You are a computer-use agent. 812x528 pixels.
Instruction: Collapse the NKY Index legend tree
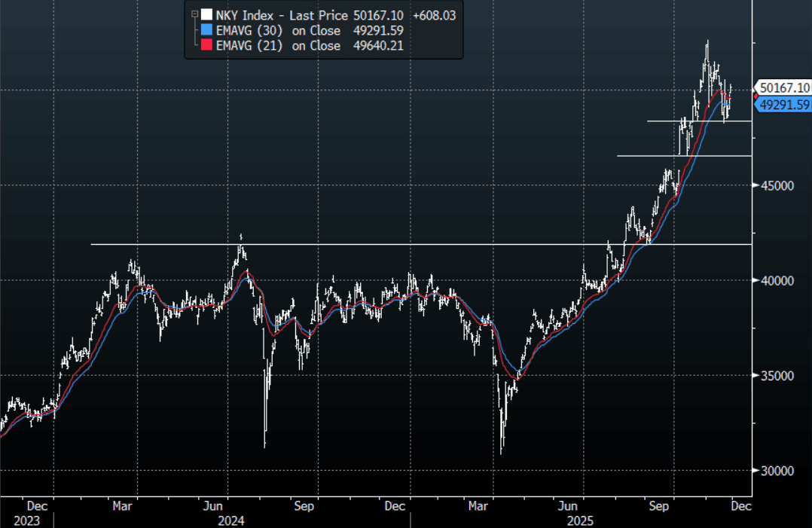pos(194,15)
